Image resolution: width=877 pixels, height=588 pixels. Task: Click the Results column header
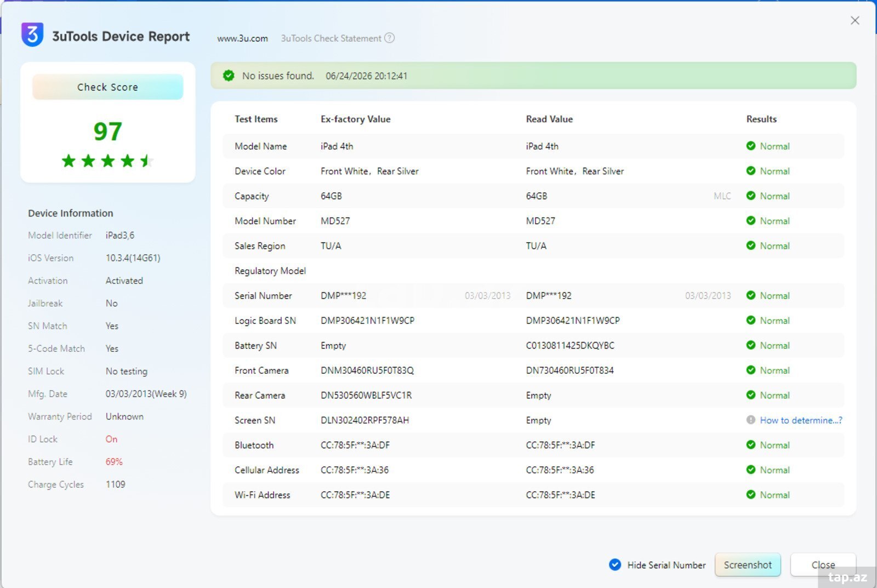tap(761, 119)
